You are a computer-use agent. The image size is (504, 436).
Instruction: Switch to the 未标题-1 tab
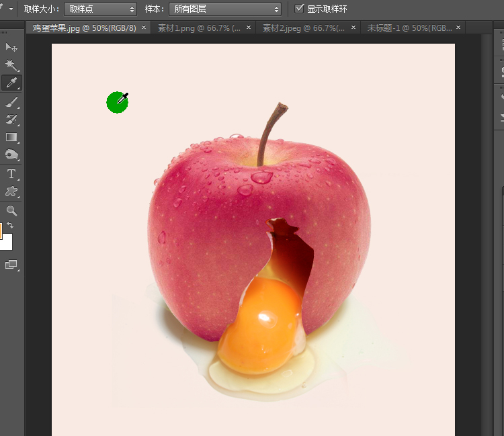coord(409,28)
